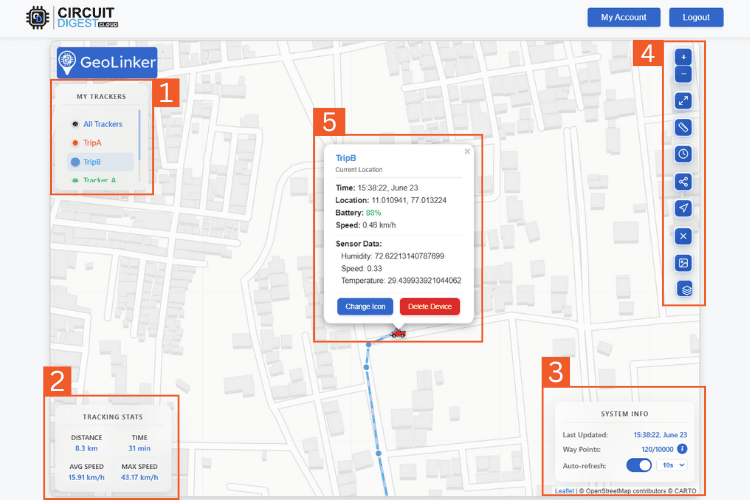Click the navigate arrow icon
The width and height of the screenshot is (750, 500).
click(x=683, y=208)
